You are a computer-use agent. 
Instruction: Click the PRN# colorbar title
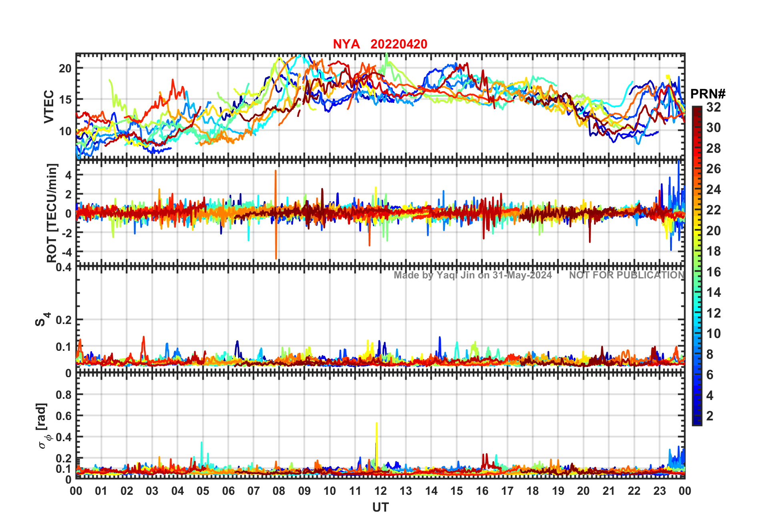coord(708,94)
